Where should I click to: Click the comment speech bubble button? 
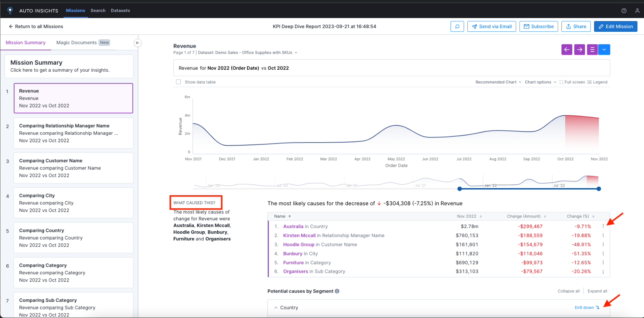pyautogui.click(x=457, y=26)
